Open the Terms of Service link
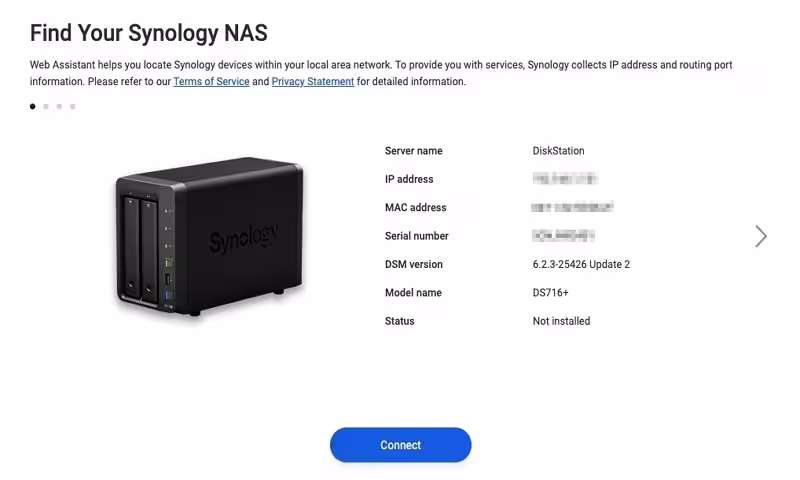This screenshot has width=800, height=480. 211,82
